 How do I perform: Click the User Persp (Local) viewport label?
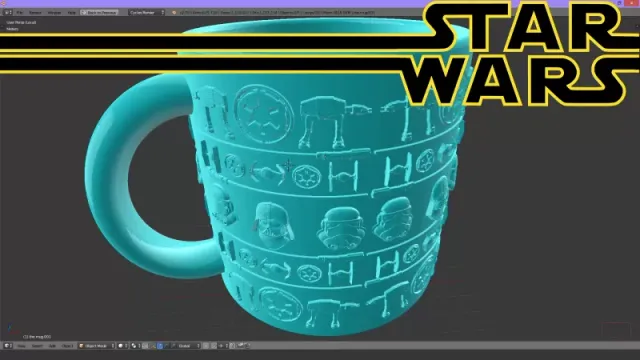[21, 22]
